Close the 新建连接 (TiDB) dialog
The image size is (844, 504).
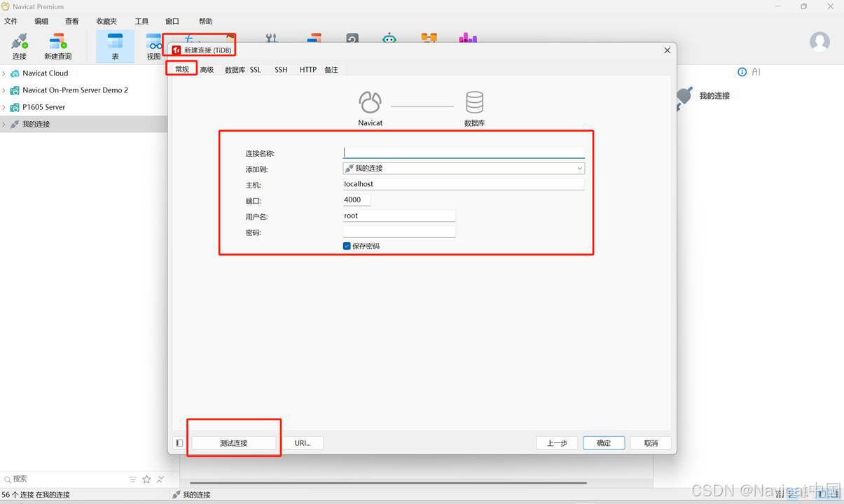[x=667, y=50]
